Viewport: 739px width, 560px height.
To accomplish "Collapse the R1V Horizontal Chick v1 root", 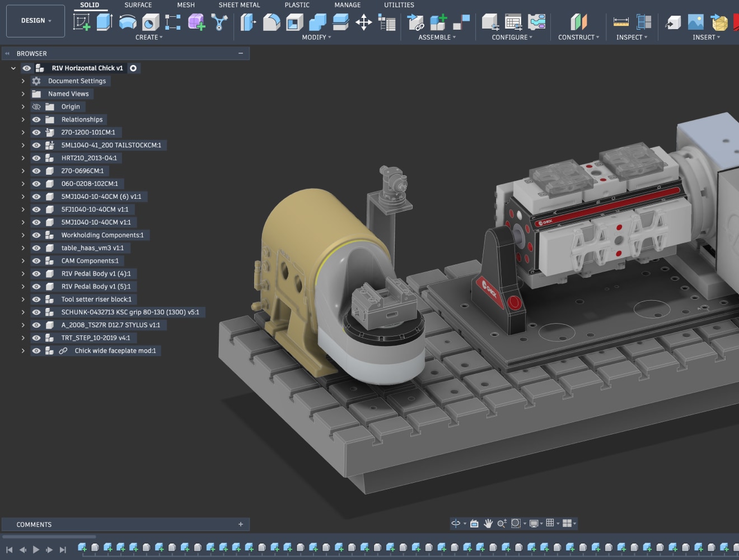I will click(13, 68).
